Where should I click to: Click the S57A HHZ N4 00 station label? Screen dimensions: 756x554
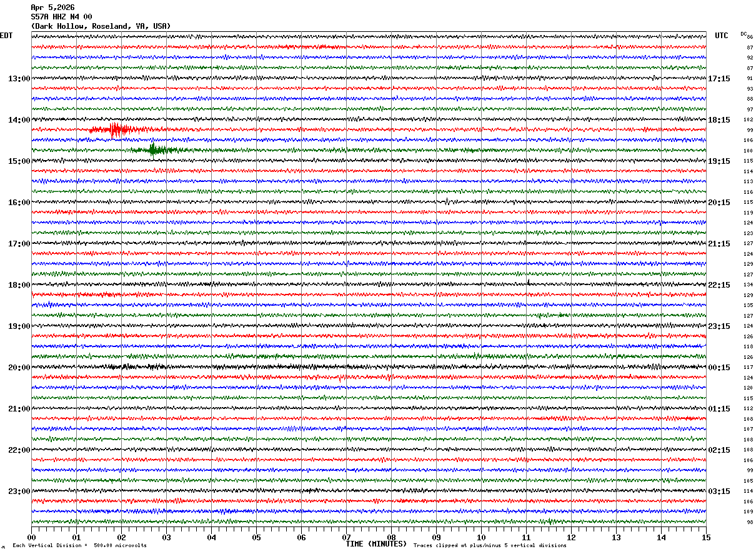point(61,17)
